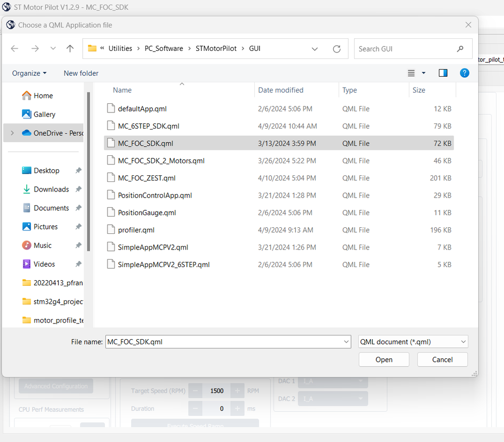
Task: Expand the address bar history dropdown
Action: click(315, 49)
